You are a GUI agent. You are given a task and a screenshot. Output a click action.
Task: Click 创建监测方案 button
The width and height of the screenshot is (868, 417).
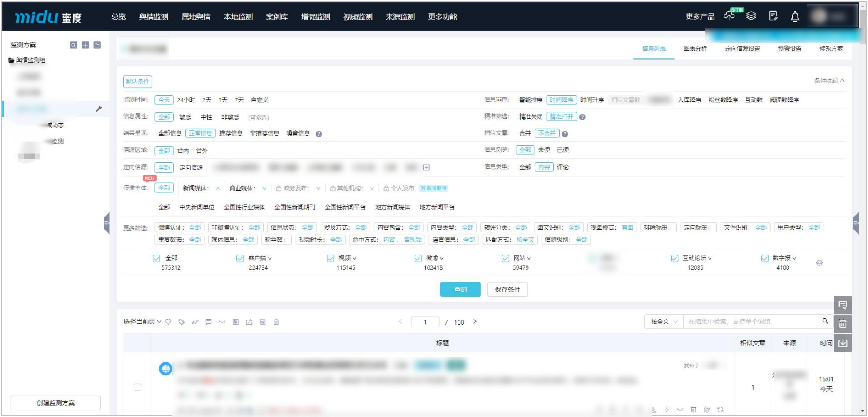56,403
